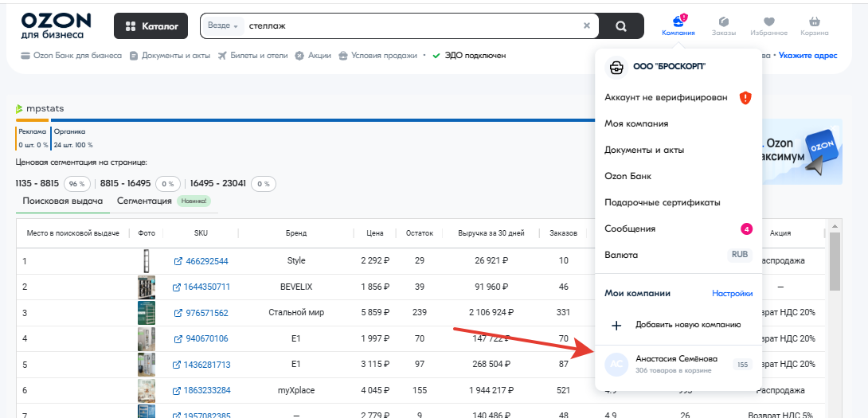Open the Корзина basket icon

[x=815, y=25]
